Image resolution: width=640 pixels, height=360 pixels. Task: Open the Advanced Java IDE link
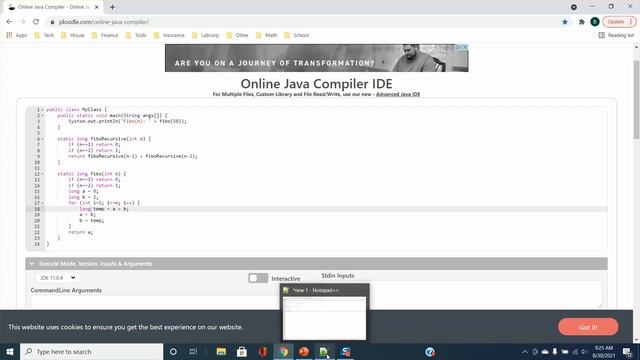(x=398, y=94)
